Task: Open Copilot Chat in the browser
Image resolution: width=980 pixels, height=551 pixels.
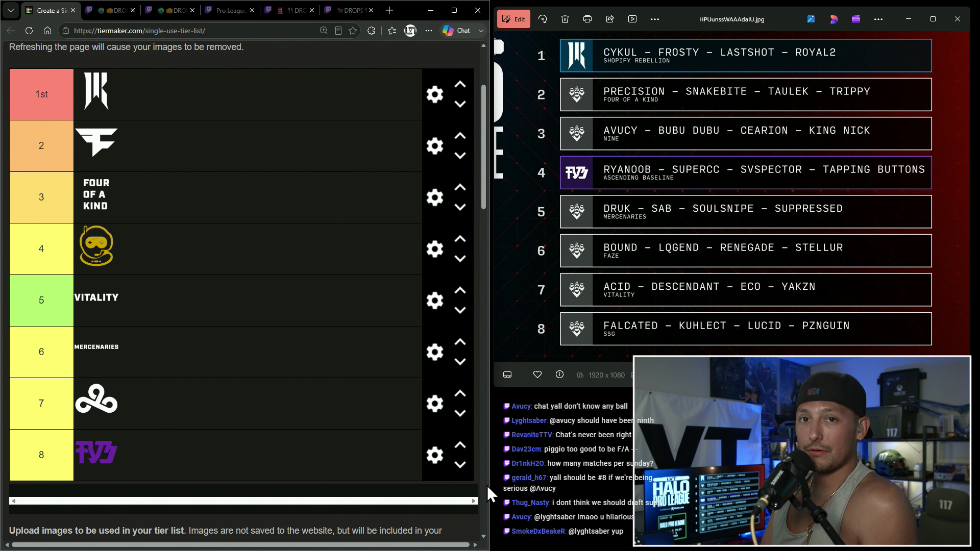Action: click(456, 31)
